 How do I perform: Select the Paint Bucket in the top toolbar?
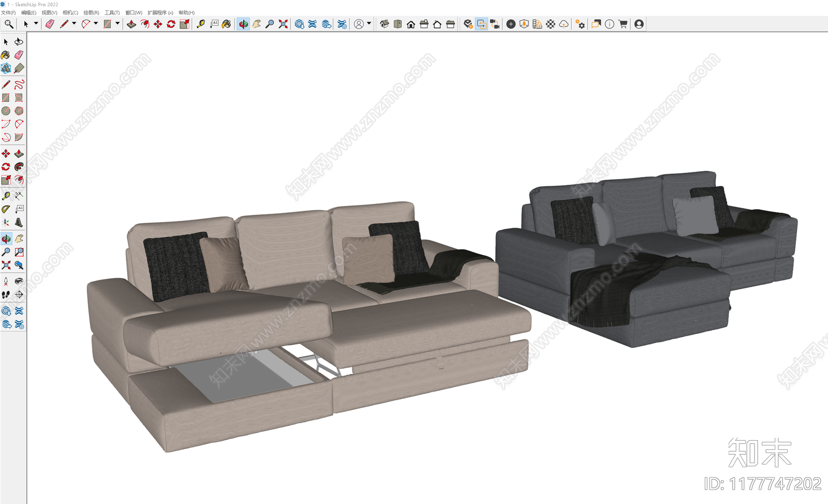coord(227,24)
